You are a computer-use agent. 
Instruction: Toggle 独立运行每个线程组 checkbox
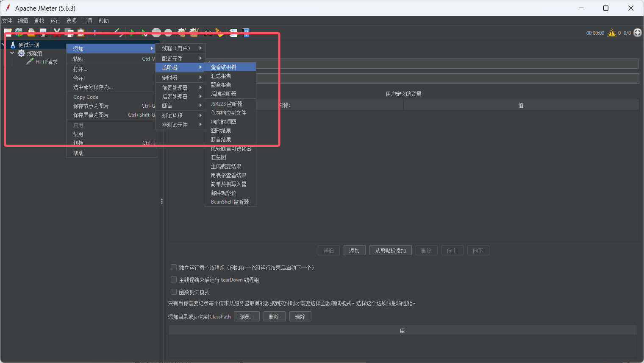[173, 267]
